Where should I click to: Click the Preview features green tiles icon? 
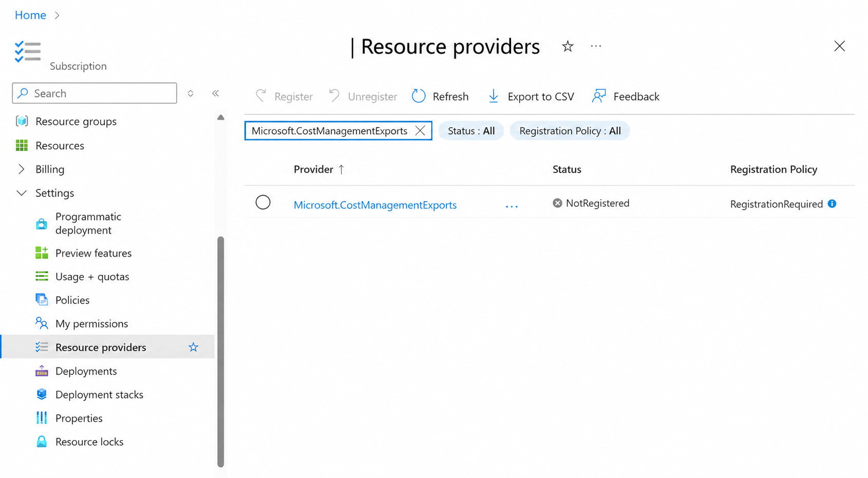tap(42, 253)
